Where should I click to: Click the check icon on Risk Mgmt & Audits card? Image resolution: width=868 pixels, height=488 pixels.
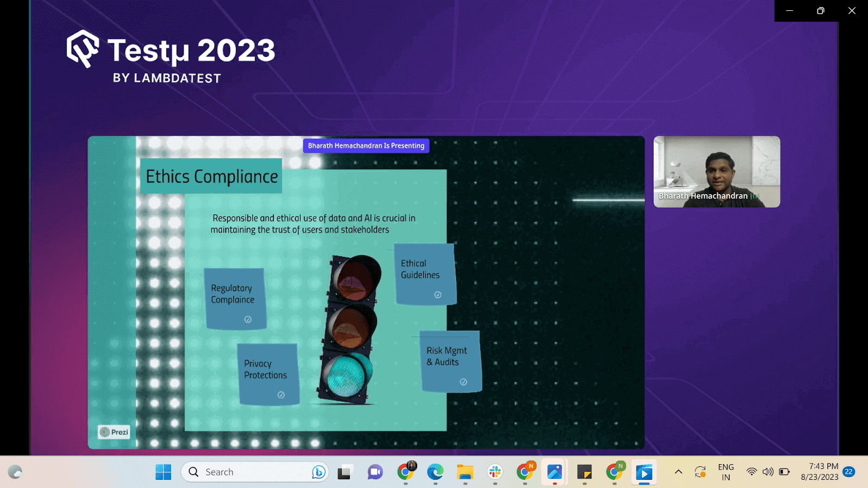463,382
